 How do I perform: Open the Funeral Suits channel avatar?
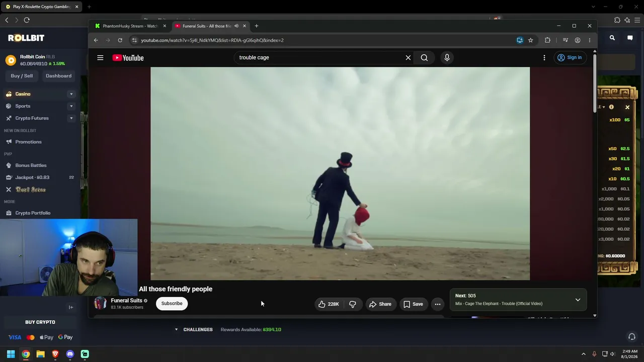point(101,303)
